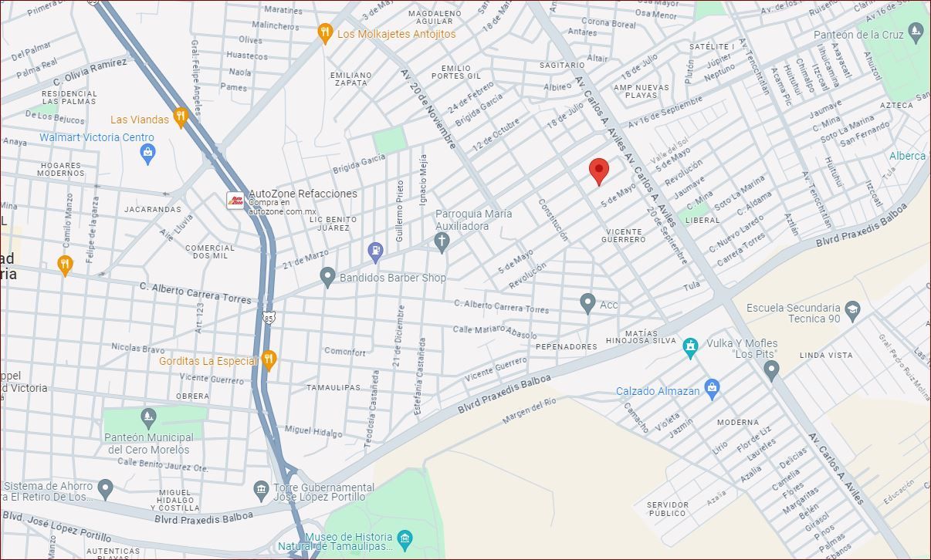931x560 pixels.
Task: Click the Alberca place label
Action: click(907, 156)
